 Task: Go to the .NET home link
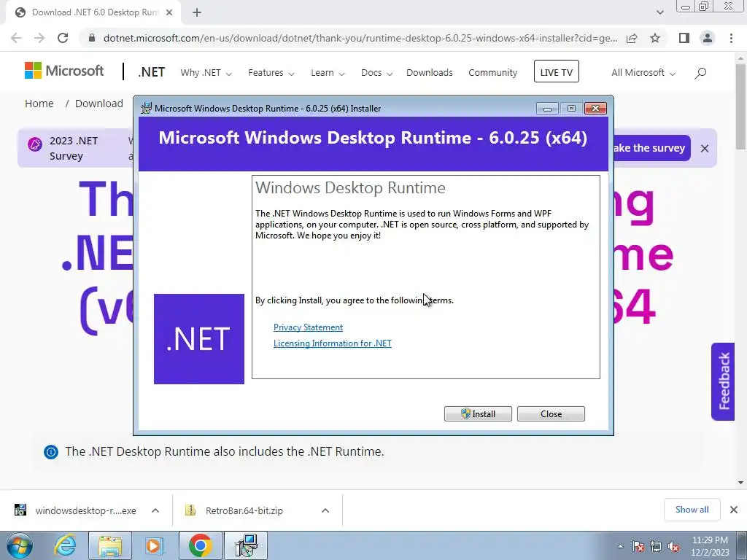tap(152, 72)
